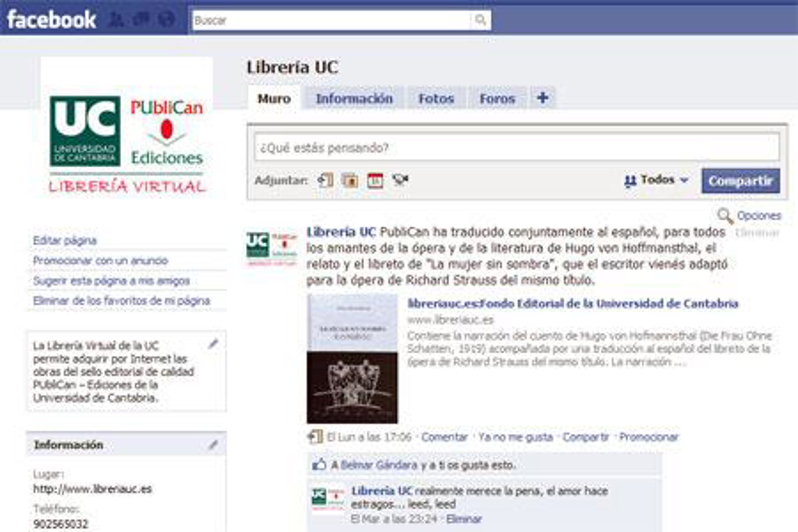Screen dimensions: 798x532
Task: Open the Fotos tab
Action: tap(436, 99)
